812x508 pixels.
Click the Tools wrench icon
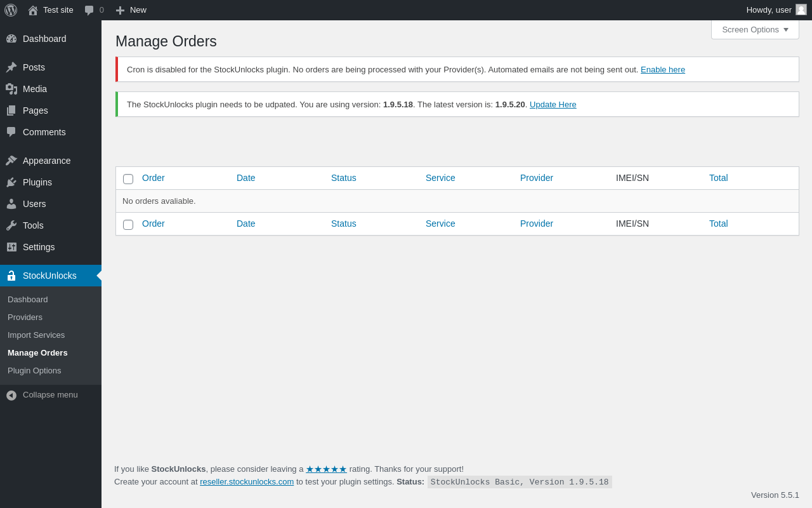pos(11,225)
